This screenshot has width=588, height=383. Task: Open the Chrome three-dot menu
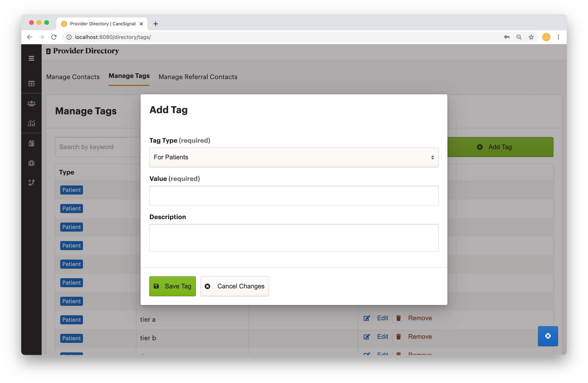[x=558, y=37]
